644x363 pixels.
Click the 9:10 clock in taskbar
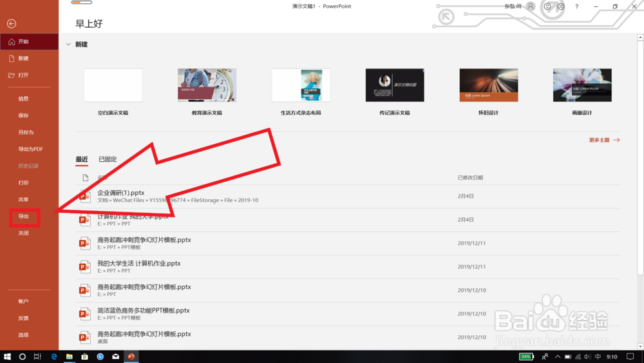pos(612,357)
